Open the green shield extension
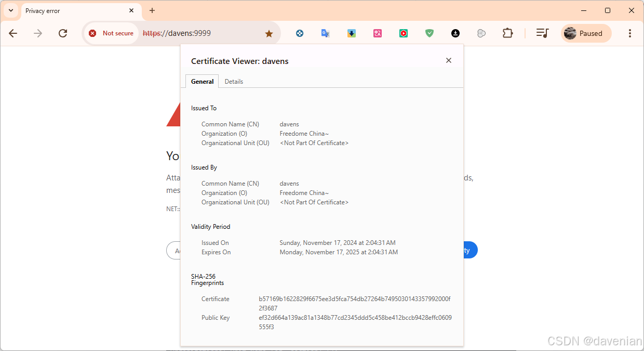Screen dimensions: 644x351 coord(430,33)
